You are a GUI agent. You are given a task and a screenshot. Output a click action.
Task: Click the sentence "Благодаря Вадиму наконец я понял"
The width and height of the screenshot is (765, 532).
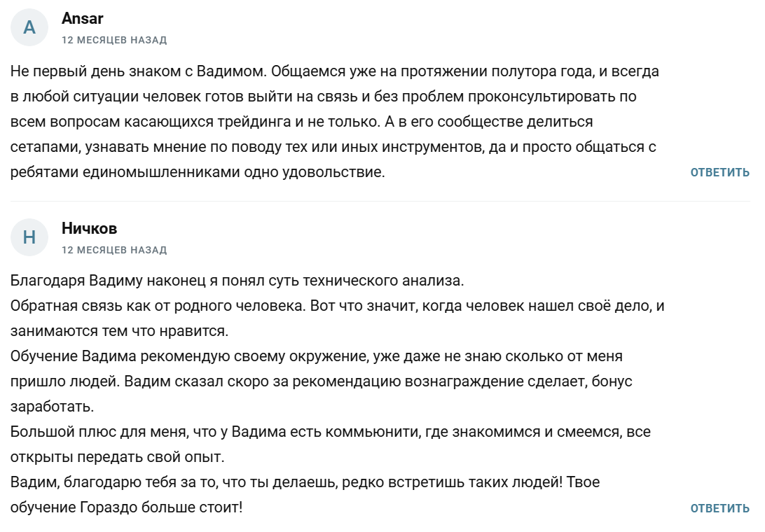pyautogui.click(x=237, y=281)
